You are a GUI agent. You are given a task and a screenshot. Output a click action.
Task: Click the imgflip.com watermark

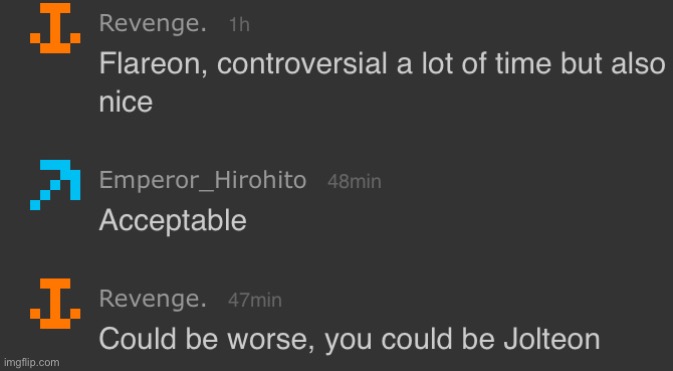(x=30, y=362)
